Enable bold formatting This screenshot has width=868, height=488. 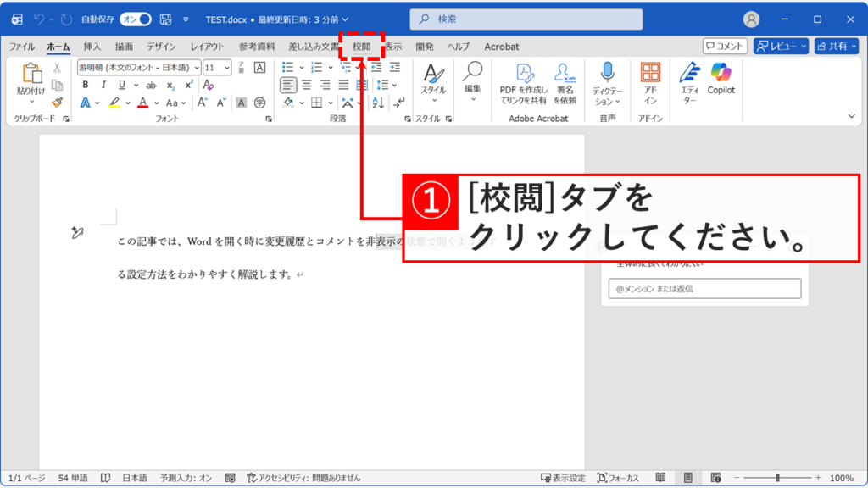click(85, 83)
